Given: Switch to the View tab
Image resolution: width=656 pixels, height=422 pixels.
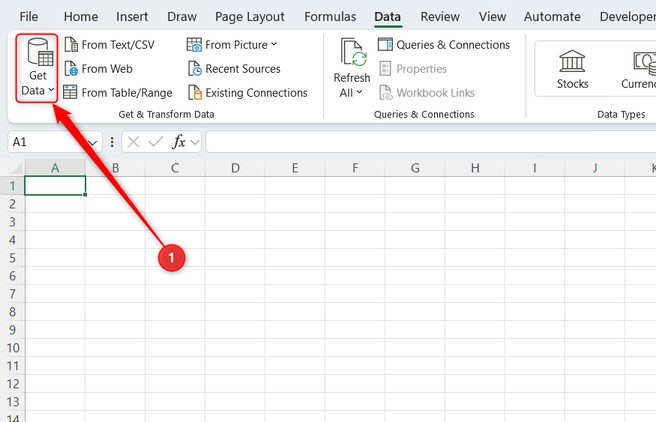Looking at the screenshot, I should coord(492,17).
